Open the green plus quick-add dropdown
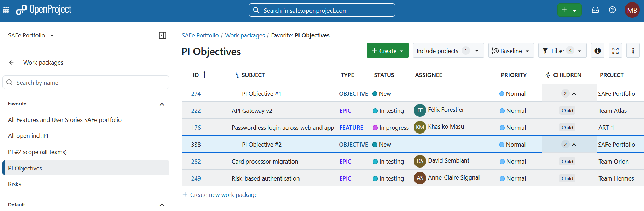This screenshot has height=211, width=644. (569, 10)
